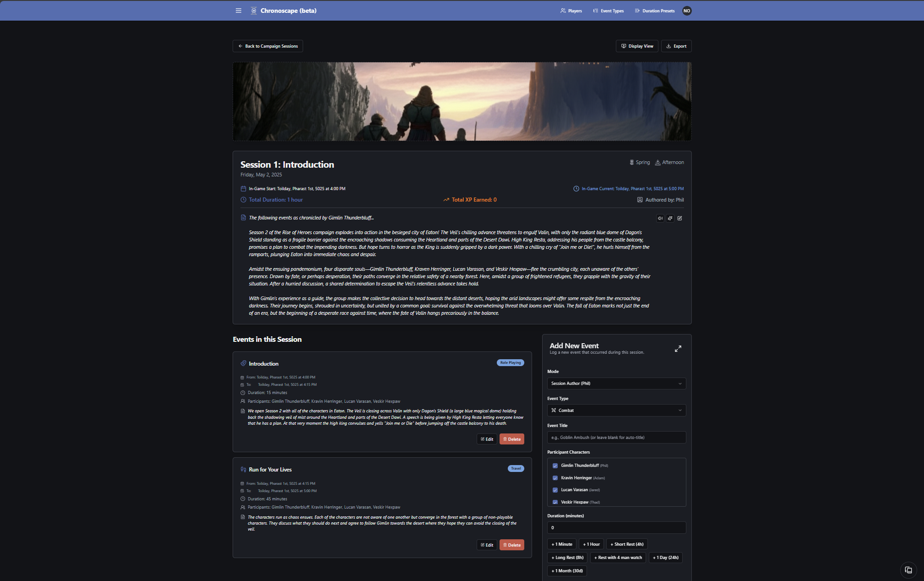
Task: Open the NO user avatar menu
Action: 686,11
